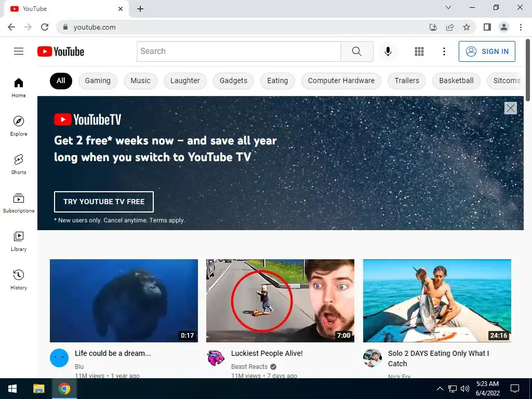The width and height of the screenshot is (532, 399).
Task: Go forward in browser
Action: coord(28,27)
